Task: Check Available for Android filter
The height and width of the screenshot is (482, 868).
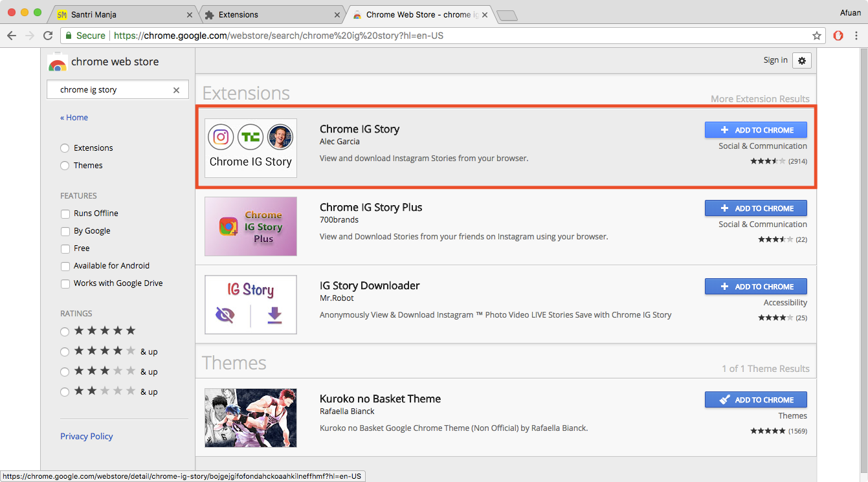Action: [65, 266]
